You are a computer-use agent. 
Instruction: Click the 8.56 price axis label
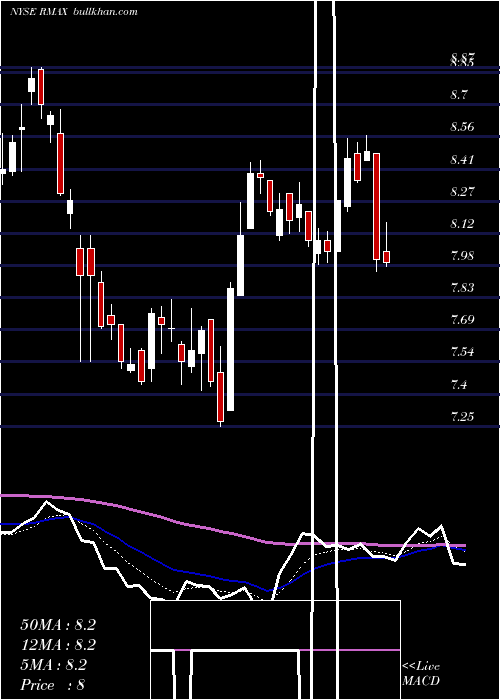pyautogui.click(x=463, y=127)
